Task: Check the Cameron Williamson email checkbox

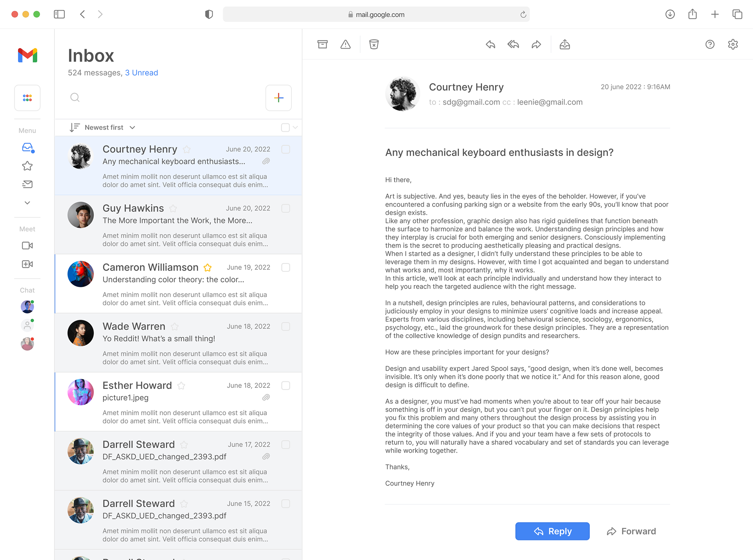Action: tap(286, 267)
